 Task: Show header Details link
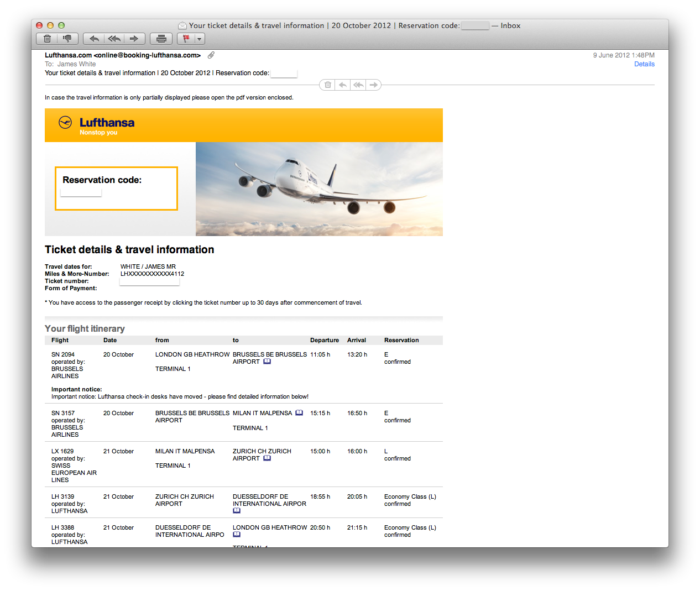pos(644,64)
